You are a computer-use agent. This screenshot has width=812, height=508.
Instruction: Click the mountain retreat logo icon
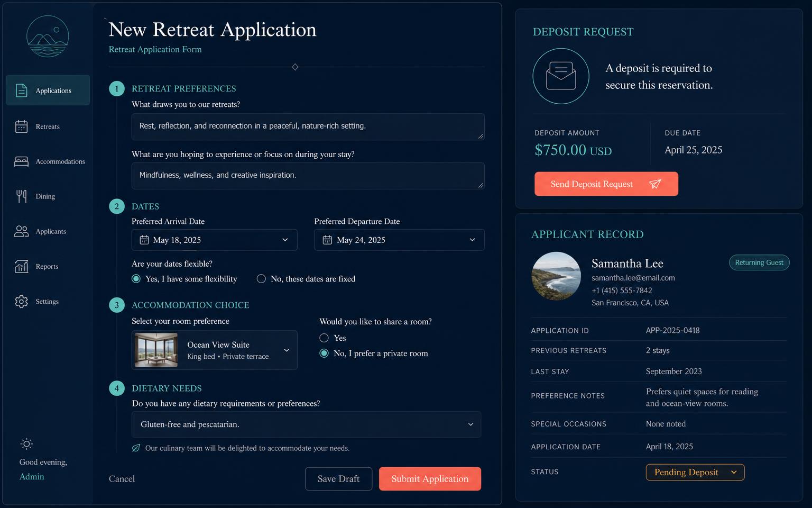[x=48, y=36]
